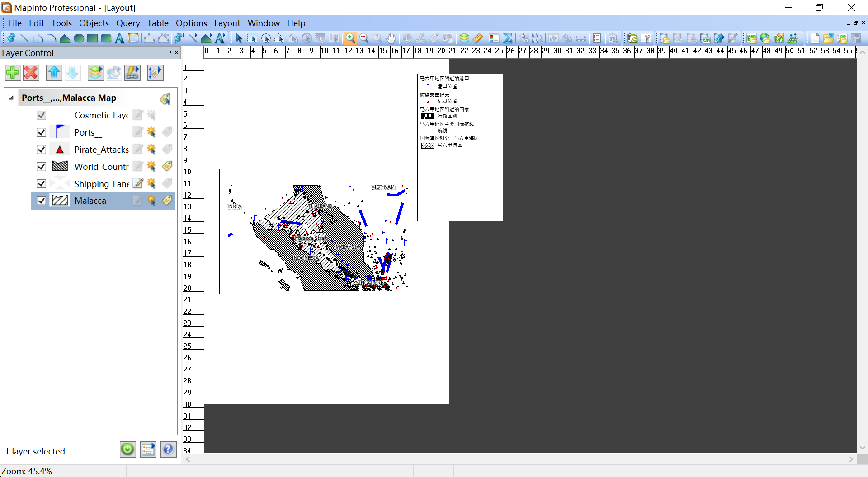Screen dimensions: 868x477
Task: Open the line style dropdown tool
Action: tap(193, 38)
